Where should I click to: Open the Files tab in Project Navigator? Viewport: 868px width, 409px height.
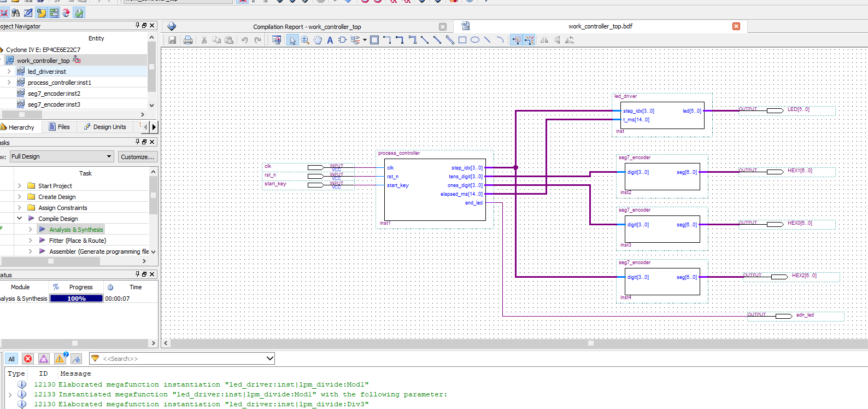[60, 127]
